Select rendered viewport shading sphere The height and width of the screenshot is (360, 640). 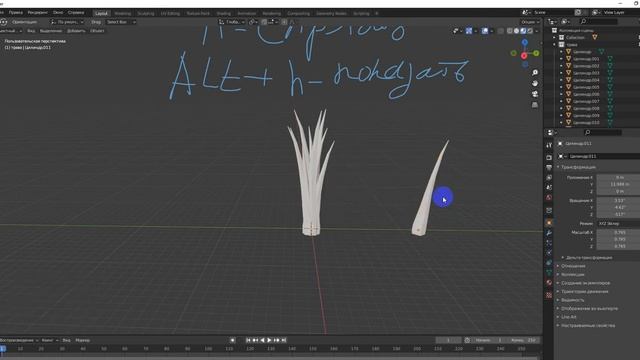click(x=530, y=31)
